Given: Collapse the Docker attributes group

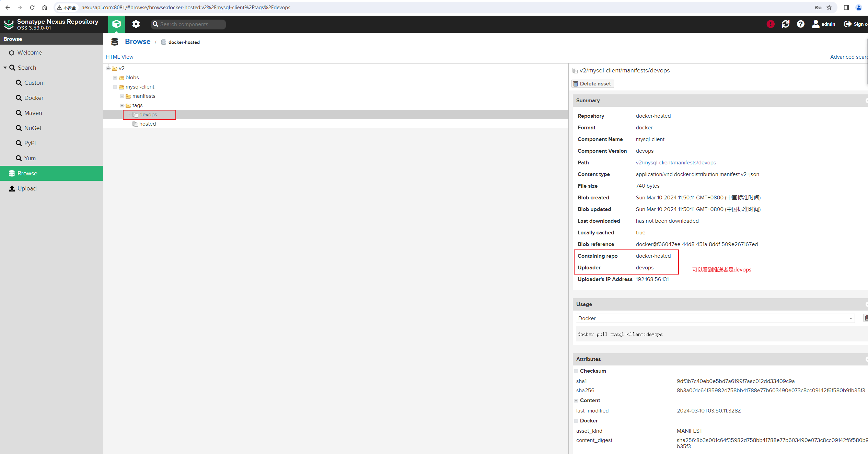Looking at the screenshot, I should (x=576, y=421).
